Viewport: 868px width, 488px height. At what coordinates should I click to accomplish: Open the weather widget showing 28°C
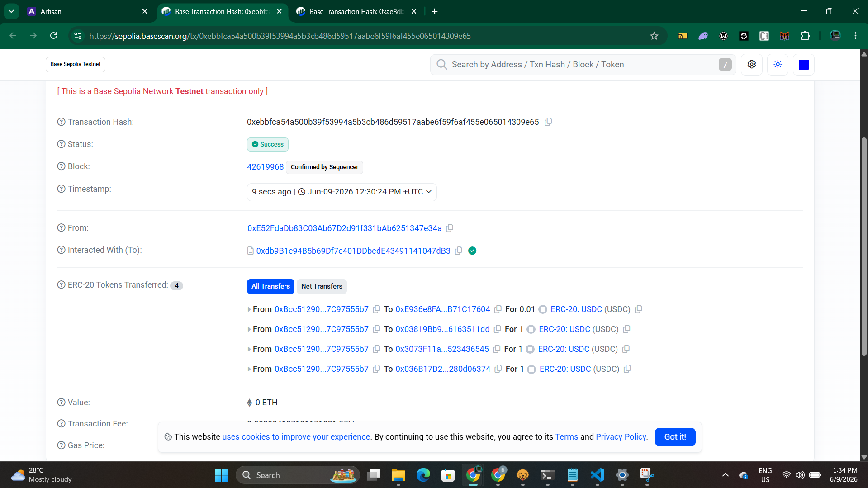tap(42, 475)
